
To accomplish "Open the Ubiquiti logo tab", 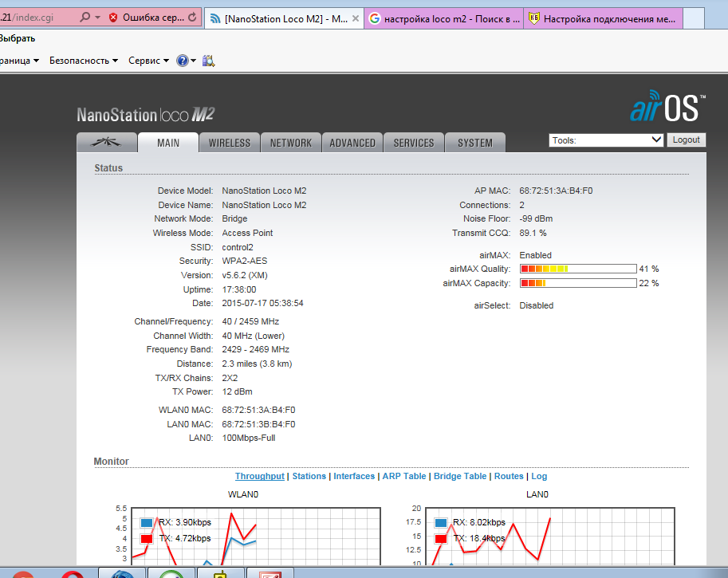I will click(x=107, y=142).
